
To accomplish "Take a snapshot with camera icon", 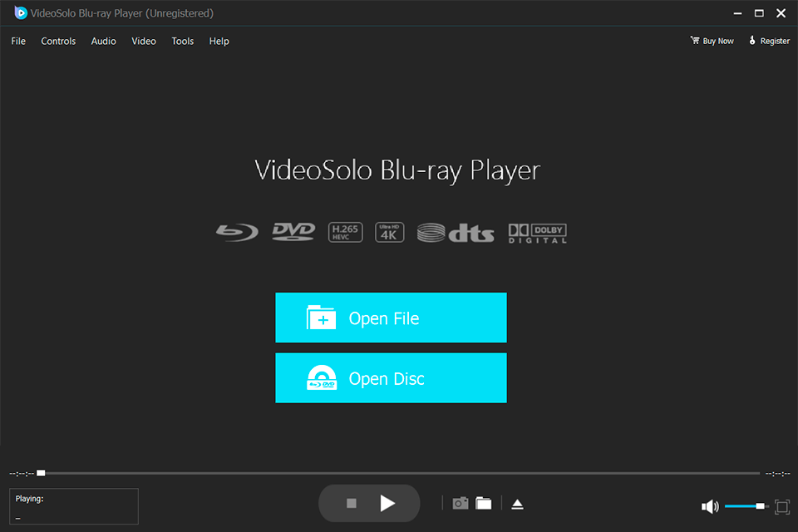I will 460,504.
